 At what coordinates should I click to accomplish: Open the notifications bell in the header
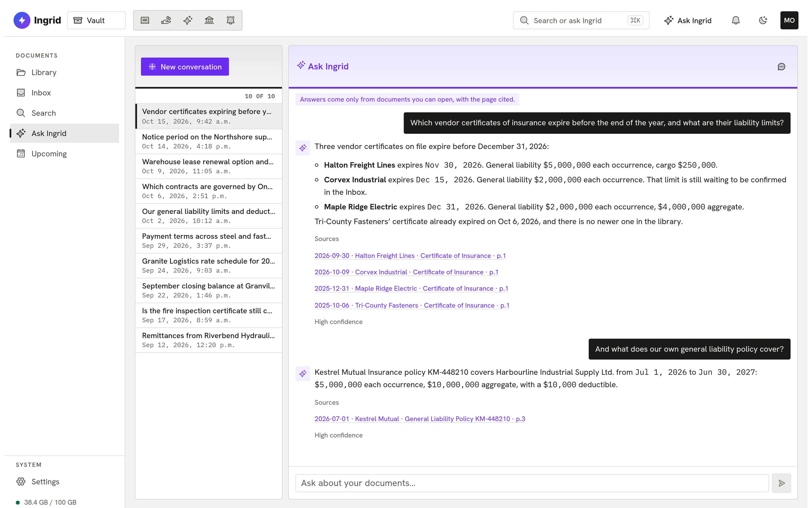[736, 21]
